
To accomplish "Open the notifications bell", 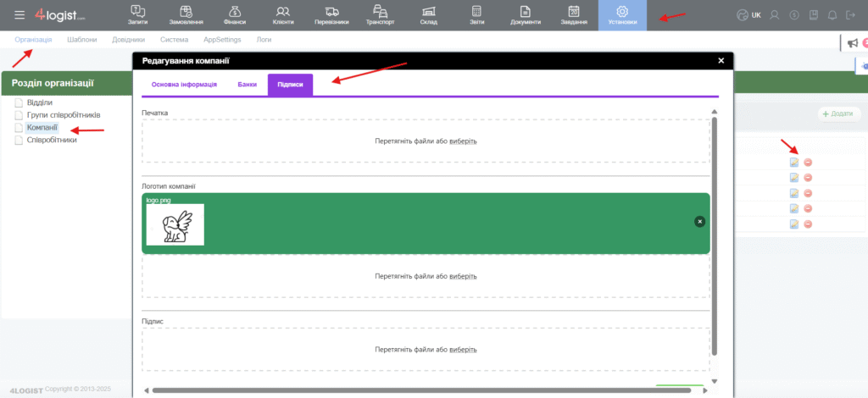I will click(832, 15).
